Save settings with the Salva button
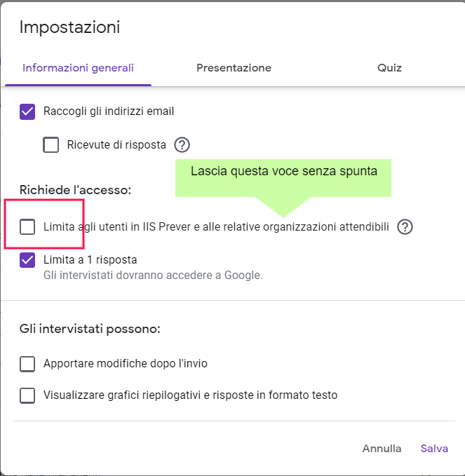The image size is (465, 476). coord(434,449)
